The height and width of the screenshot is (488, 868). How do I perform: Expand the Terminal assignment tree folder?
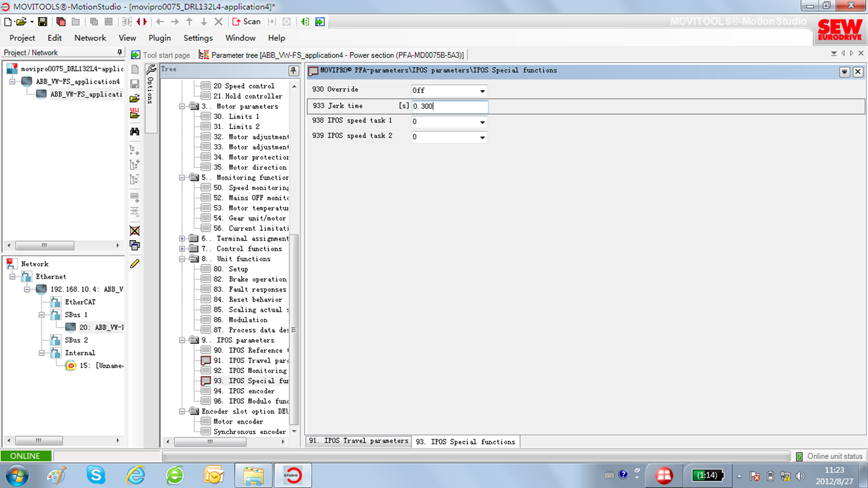(182, 239)
